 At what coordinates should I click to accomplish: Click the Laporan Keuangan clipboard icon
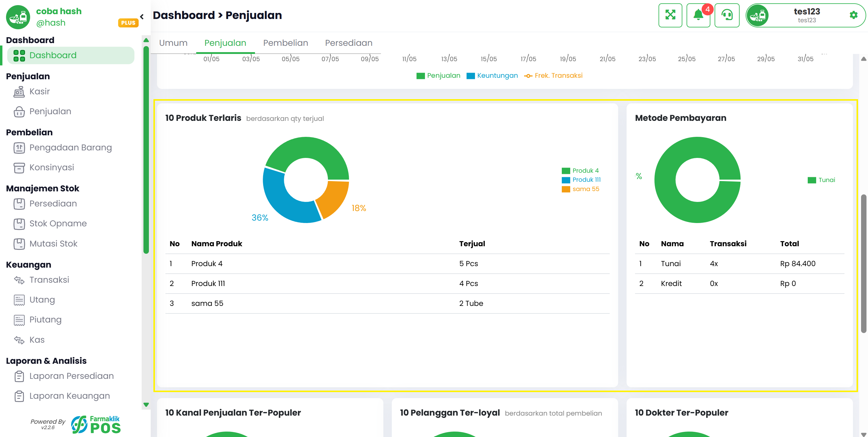click(19, 396)
